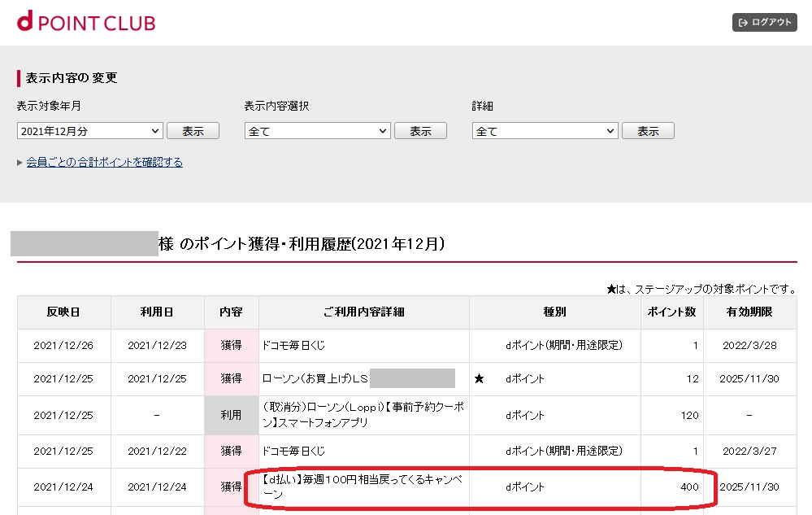Viewport: 812px width, 515px height.
Task: Click 表示 button next to 2021年12月分
Action: click(193, 131)
